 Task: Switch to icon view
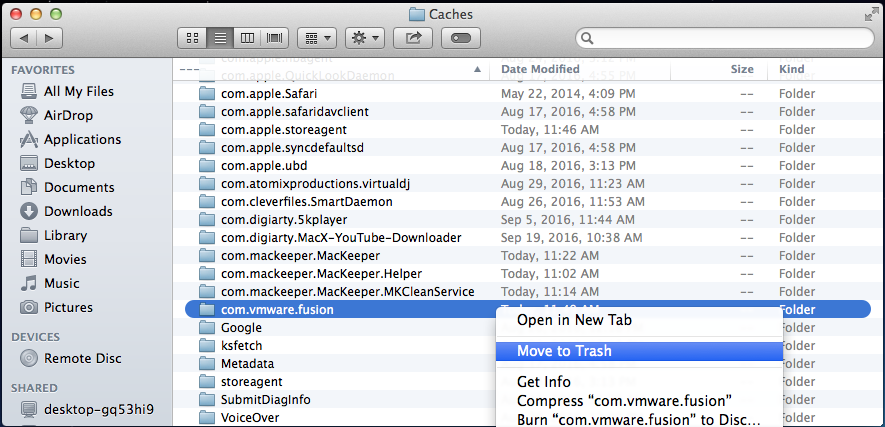pos(192,38)
